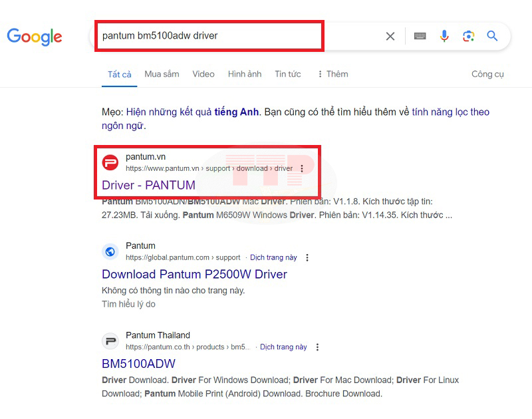The height and width of the screenshot is (419, 532).
Task: Open the Mua sắm tab
Action: 162,74
